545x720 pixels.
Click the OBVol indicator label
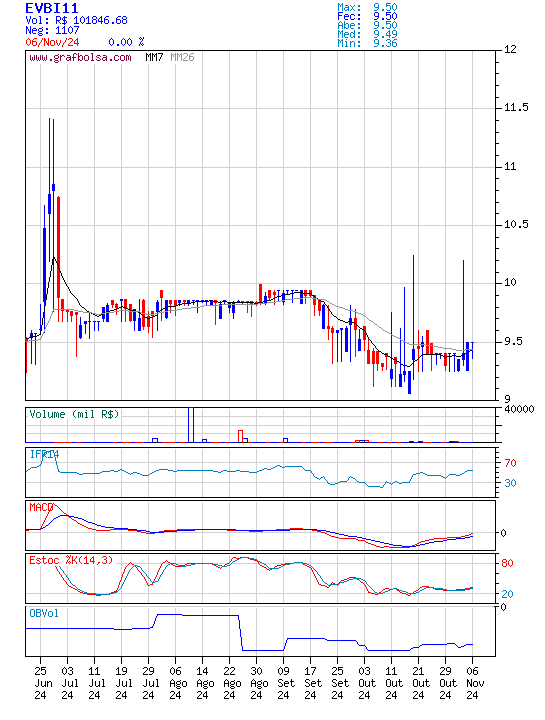coord(44,613)
